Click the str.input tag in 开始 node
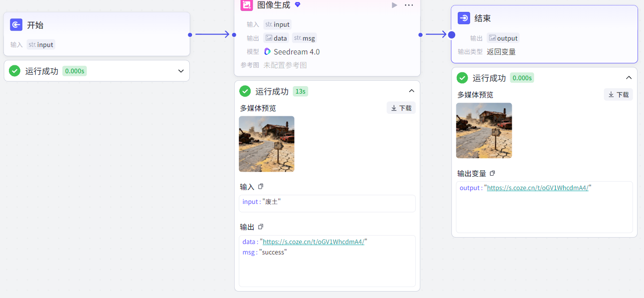644x298 pixels. click(41, 45)
